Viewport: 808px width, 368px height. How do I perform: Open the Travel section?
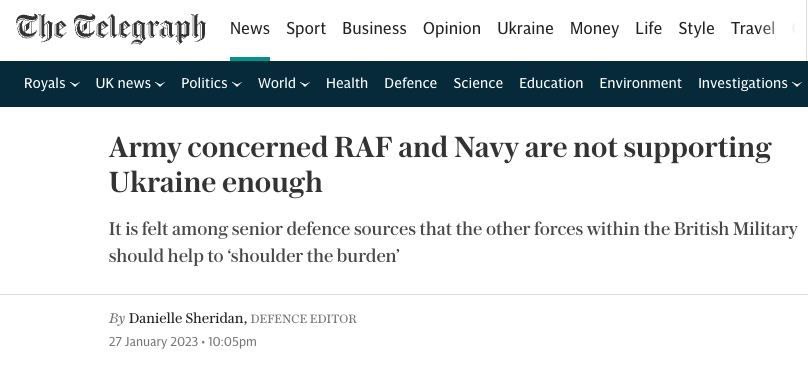click(752, 28)
